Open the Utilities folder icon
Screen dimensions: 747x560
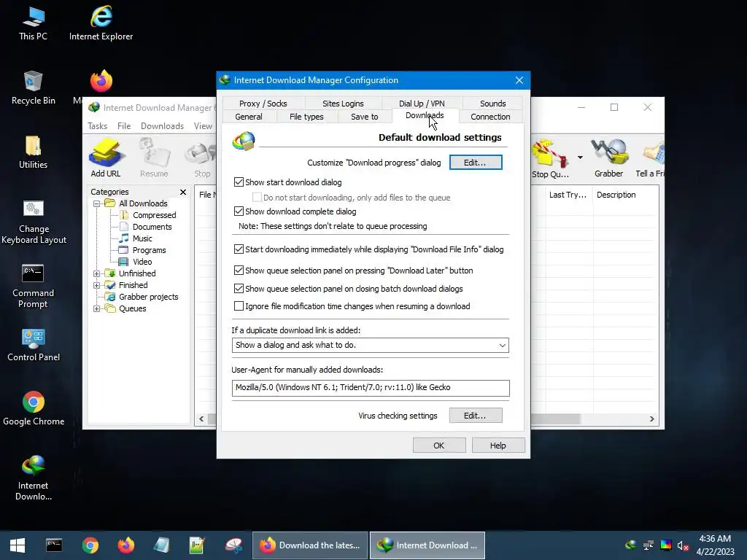pos(34,152)
